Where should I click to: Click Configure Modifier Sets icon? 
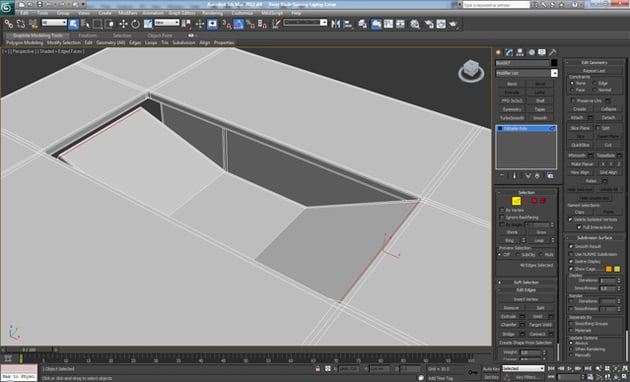pos(550,176)
